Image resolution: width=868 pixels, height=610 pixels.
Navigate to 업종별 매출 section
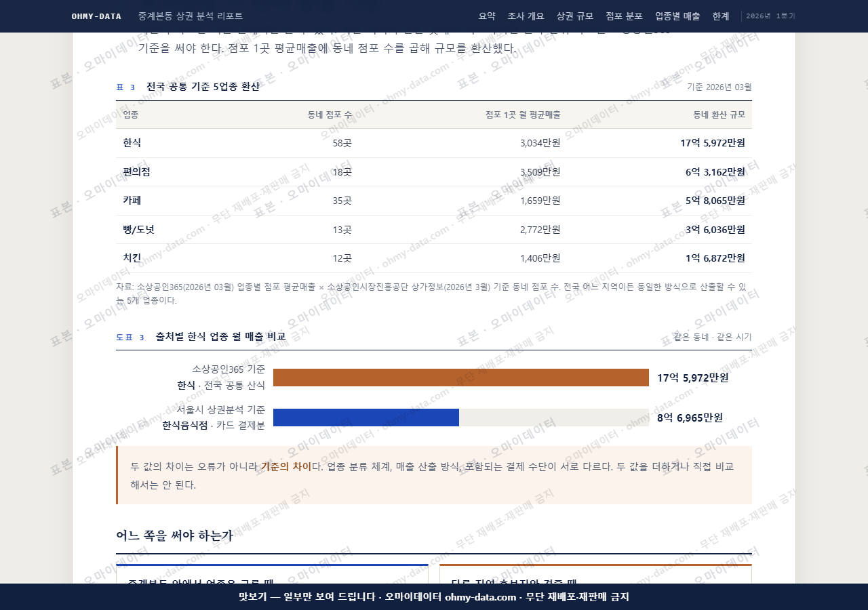click(677, 16)
